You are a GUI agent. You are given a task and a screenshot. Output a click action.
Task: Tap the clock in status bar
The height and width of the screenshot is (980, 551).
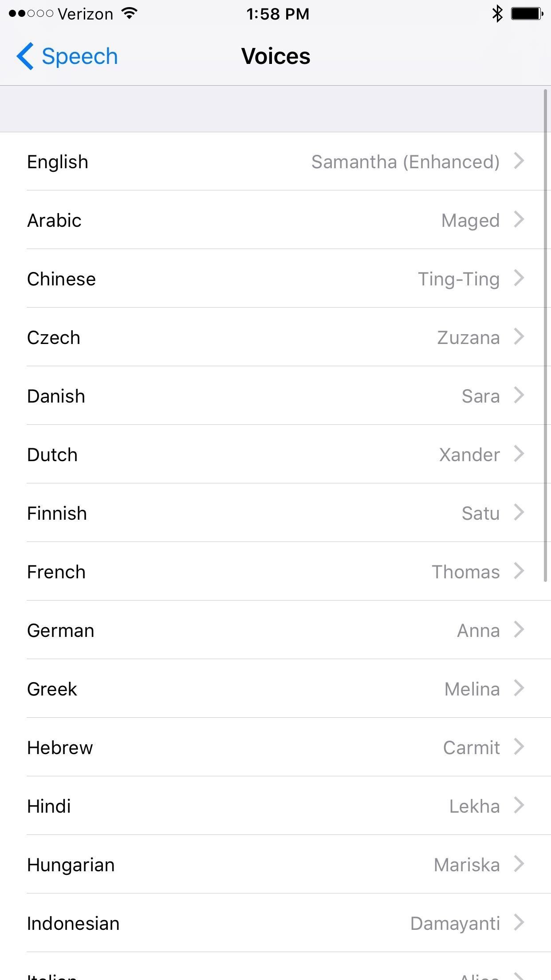(x=278, y=14)
